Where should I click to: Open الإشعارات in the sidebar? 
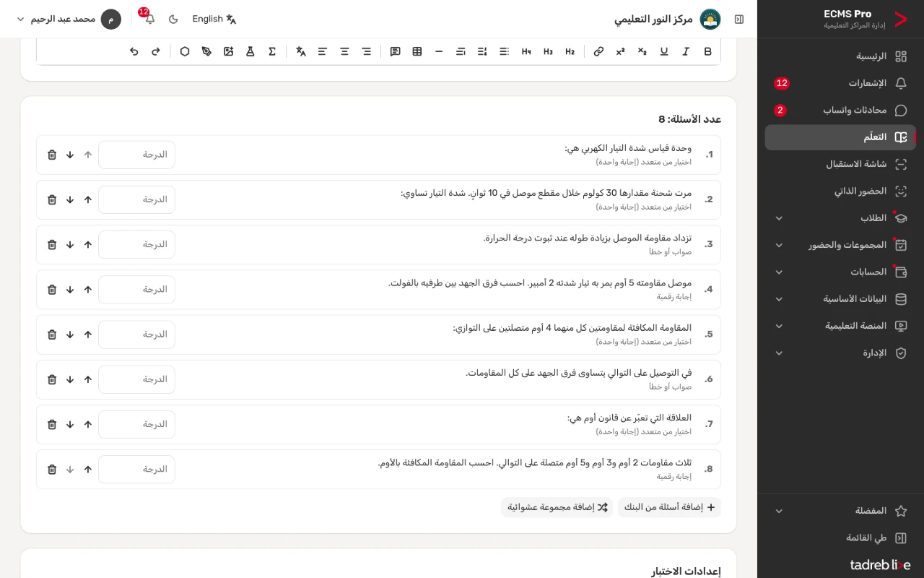pos(840,83)
